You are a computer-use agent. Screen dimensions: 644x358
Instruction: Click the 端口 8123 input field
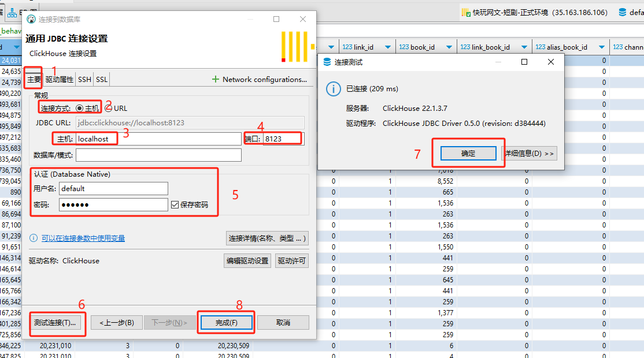click(x=283, y=139)
